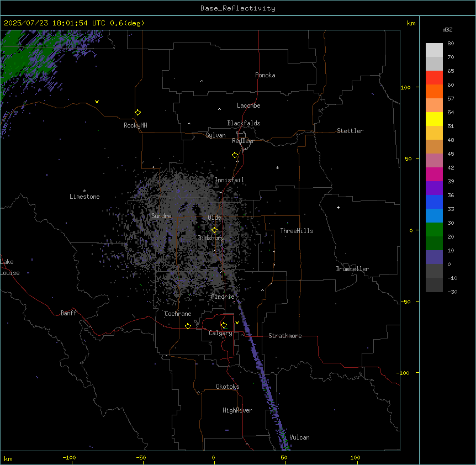Click the Strathmore label
This screenshot has width=476, height=465.
285,336
